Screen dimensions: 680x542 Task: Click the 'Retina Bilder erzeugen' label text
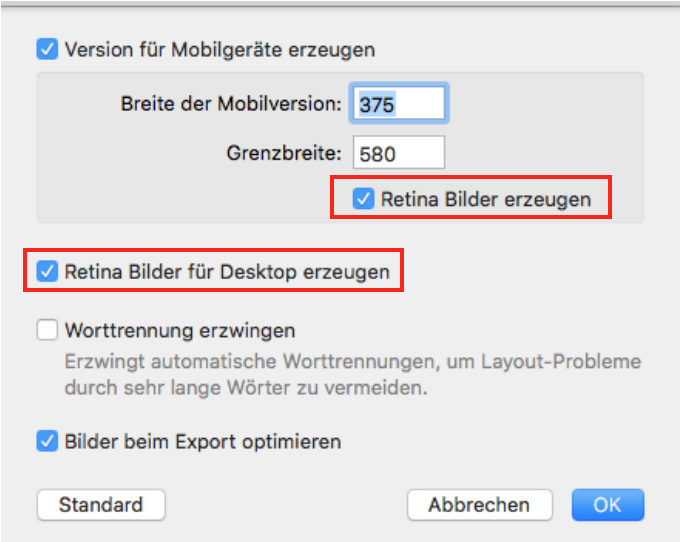click(x=486, y=199)
